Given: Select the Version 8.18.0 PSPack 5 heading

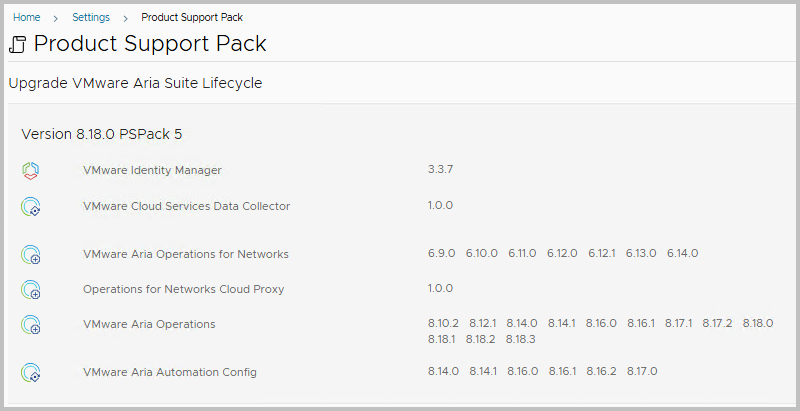Looking at the screenshot, I should pos(102,134).
